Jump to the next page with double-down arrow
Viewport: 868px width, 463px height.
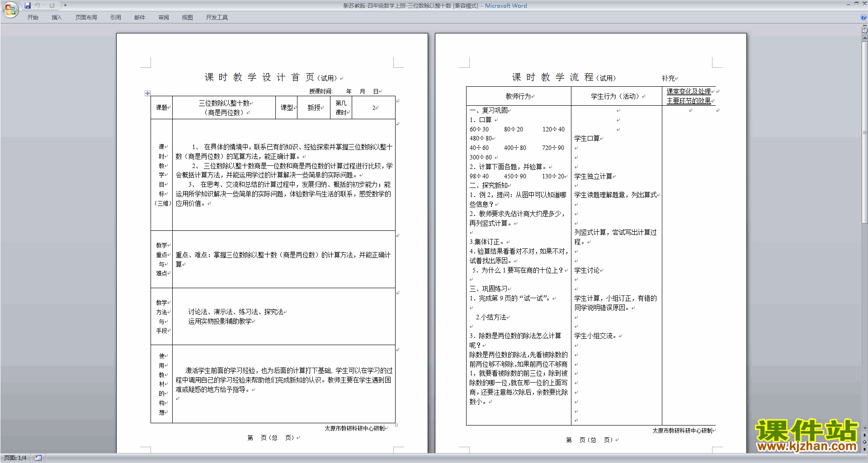864,449
